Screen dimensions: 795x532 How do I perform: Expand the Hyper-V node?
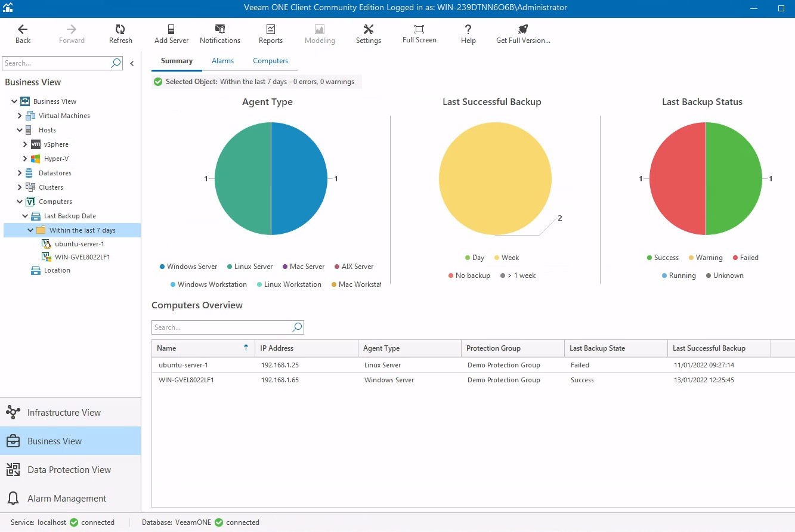[25, 159]
